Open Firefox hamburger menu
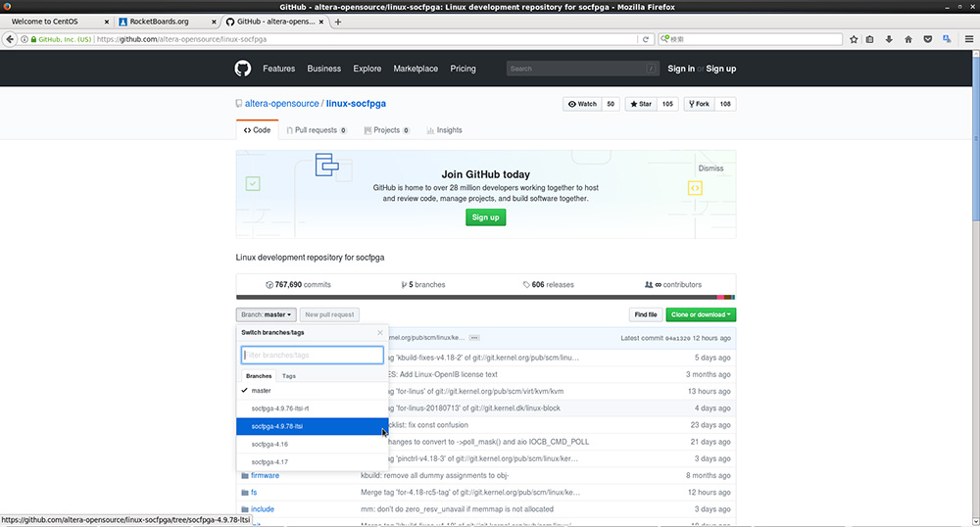Screen dimensions: 980x527 click(x=969, y=39)
